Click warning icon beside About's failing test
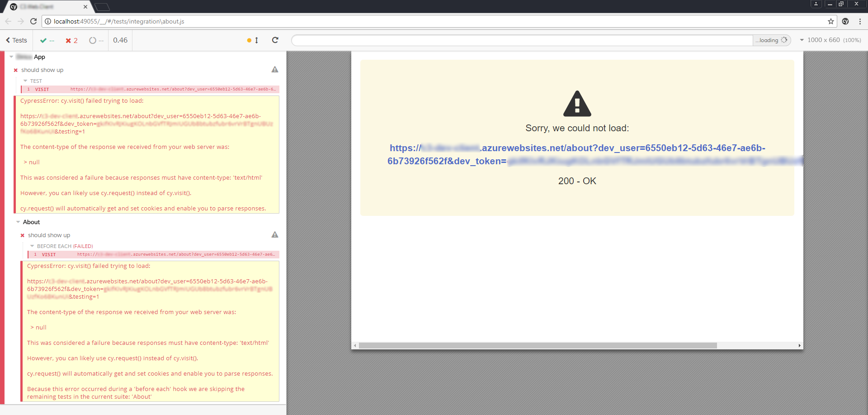Screen dimensions: 868x415 [x=275, y=235]
